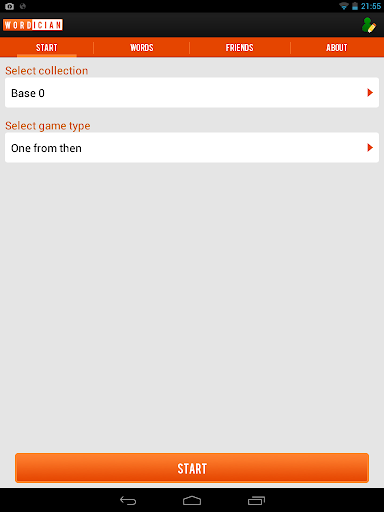
Task: Tap the Android home navigation icon
Action: [192, 500]
